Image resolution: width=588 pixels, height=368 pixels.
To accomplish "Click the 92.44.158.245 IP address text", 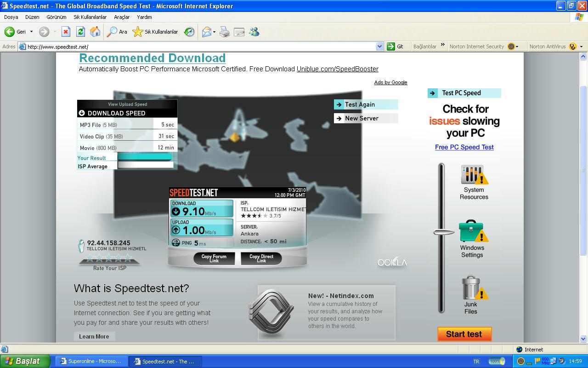I will 108,243.
